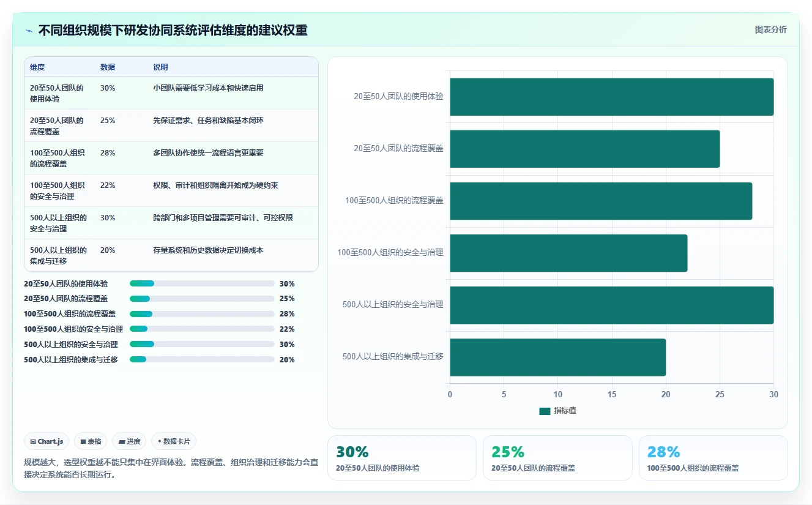
Task: Click description 权限、审计和组织隔离开始成为硬约束
Action: [215, 185]
